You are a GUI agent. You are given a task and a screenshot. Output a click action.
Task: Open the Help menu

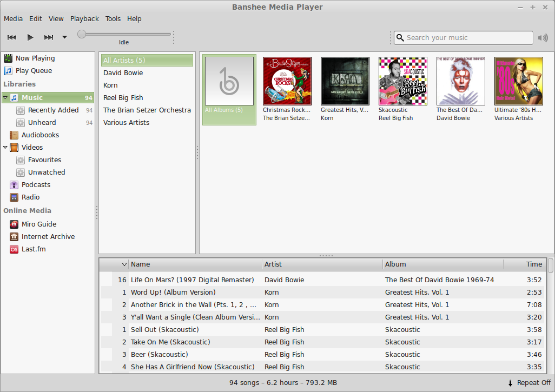pos(134,19)
